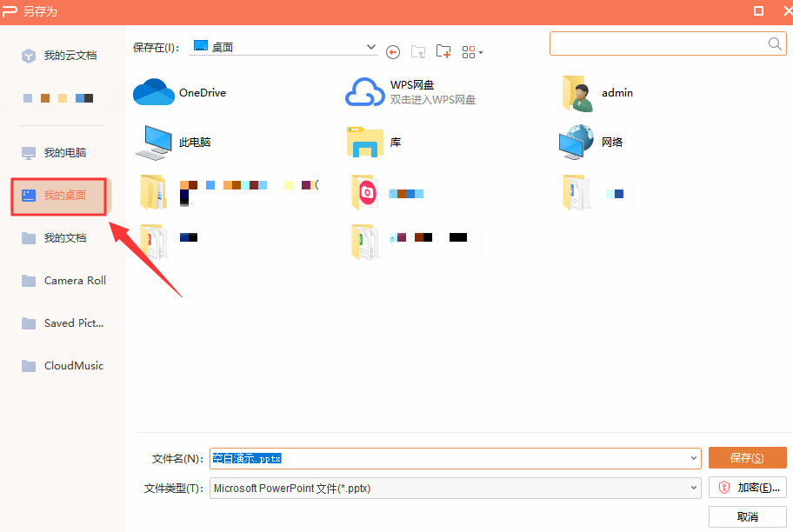Click the 保存 save button

(x=747, y=458)
